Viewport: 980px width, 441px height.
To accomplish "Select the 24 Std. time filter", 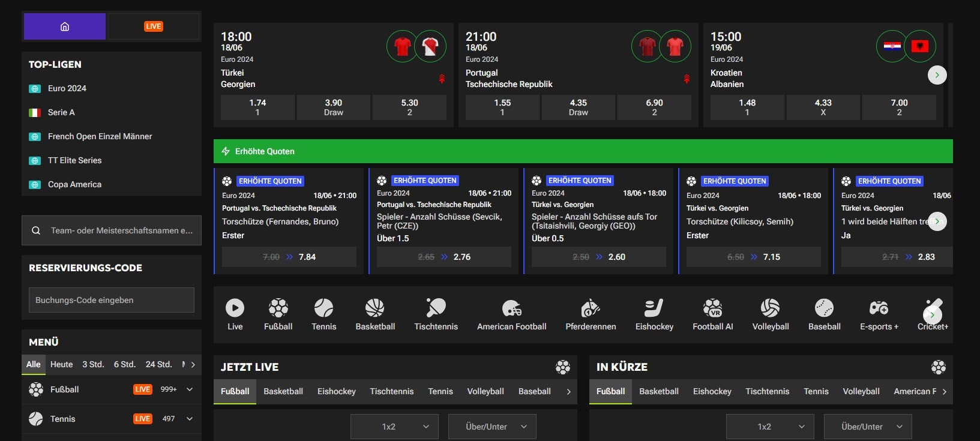I will point(158,364).
